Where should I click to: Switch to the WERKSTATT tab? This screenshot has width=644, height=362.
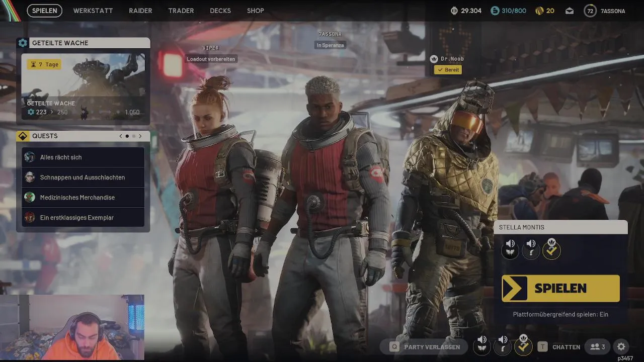coord(93,11)
